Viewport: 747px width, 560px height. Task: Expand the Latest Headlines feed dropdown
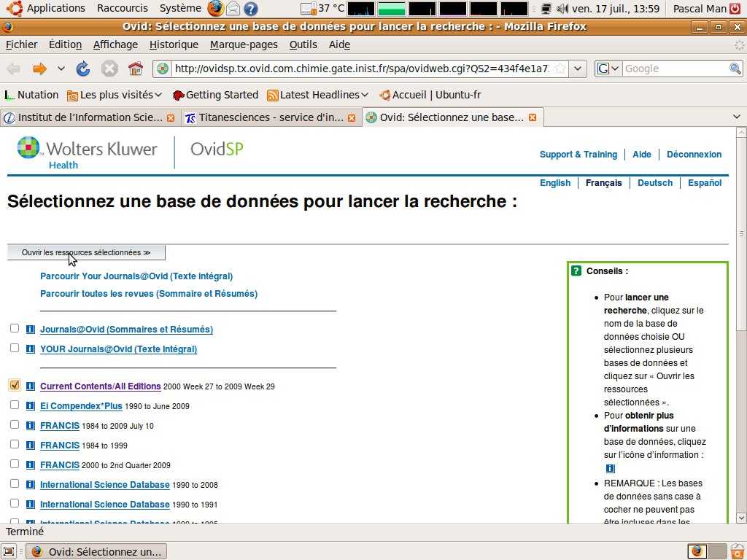(318, 96)
